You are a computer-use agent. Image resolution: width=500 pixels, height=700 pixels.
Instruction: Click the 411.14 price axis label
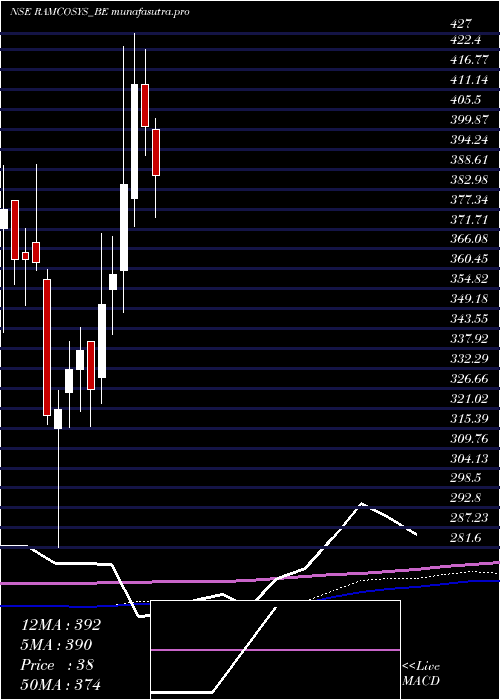coord(468,80)
